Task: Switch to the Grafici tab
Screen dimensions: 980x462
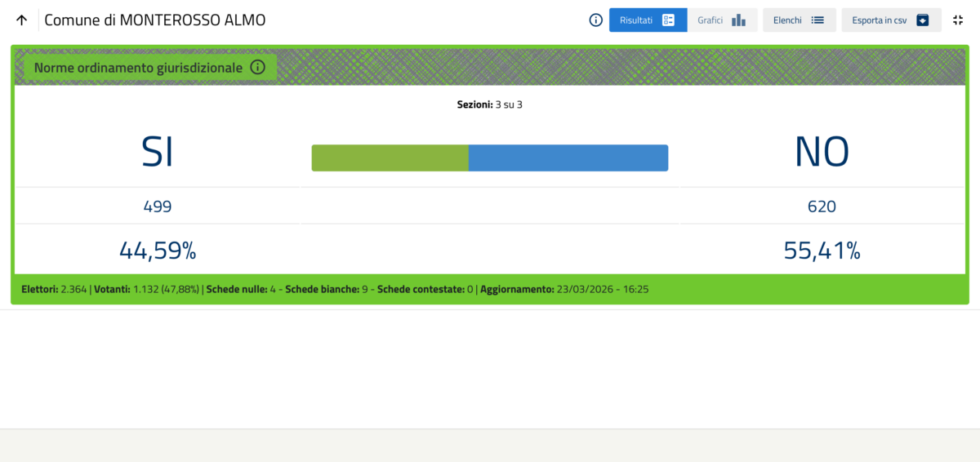Action: (710, 20)
